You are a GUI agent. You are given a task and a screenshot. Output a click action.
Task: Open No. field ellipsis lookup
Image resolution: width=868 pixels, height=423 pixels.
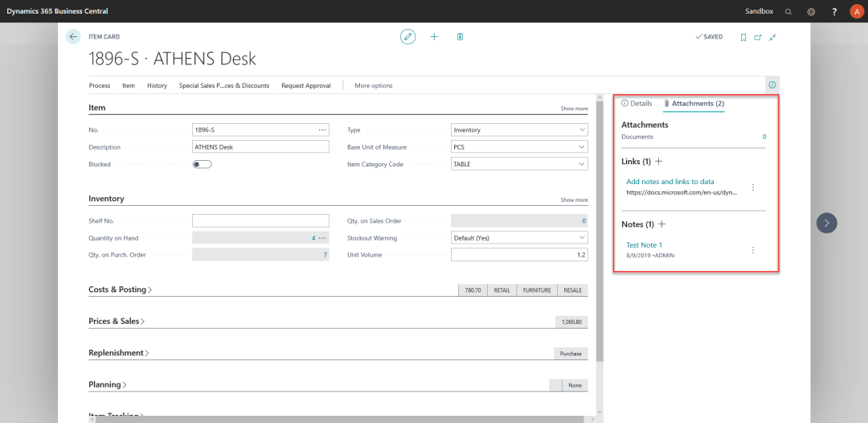click(x=323, y=129)
